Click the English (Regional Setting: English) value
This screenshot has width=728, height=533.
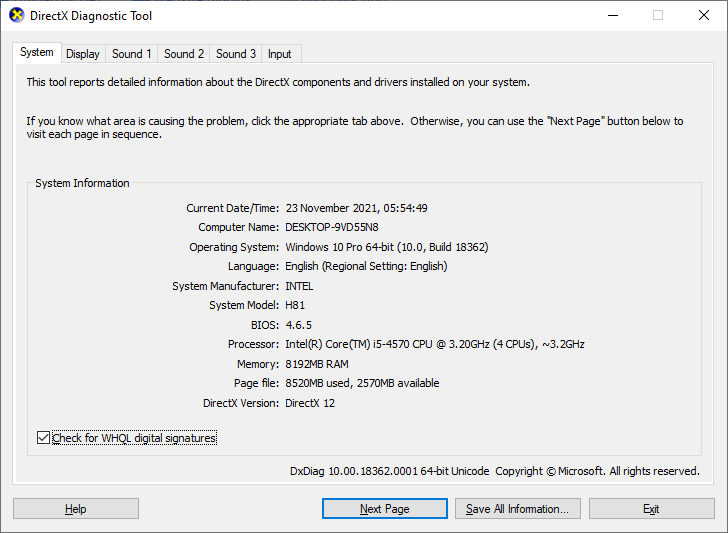[366, 266]
